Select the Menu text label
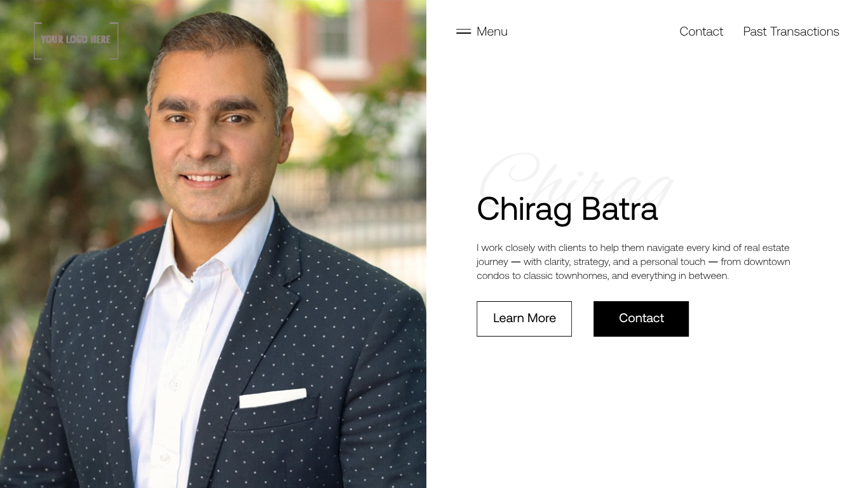 [x=492, y=32]
